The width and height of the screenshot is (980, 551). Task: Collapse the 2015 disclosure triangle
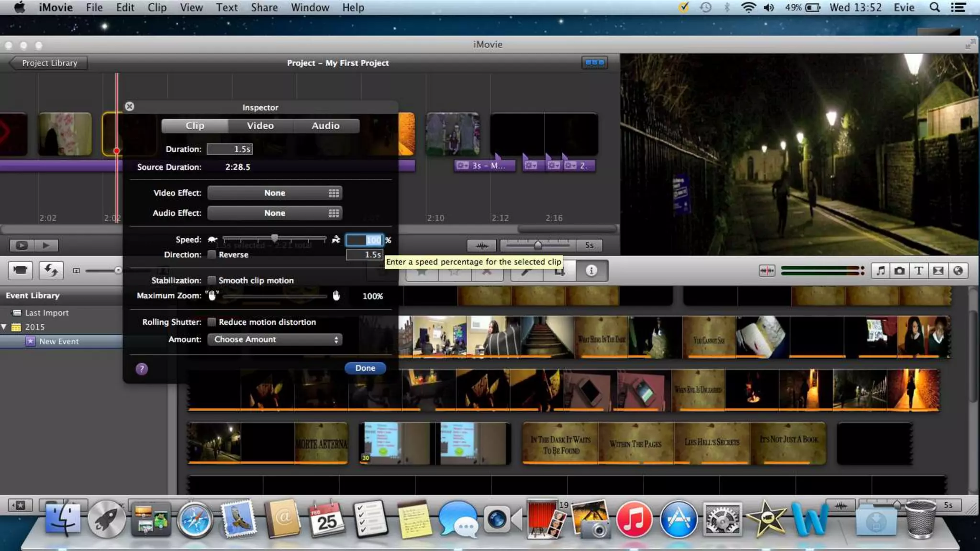tap(4, 327)
